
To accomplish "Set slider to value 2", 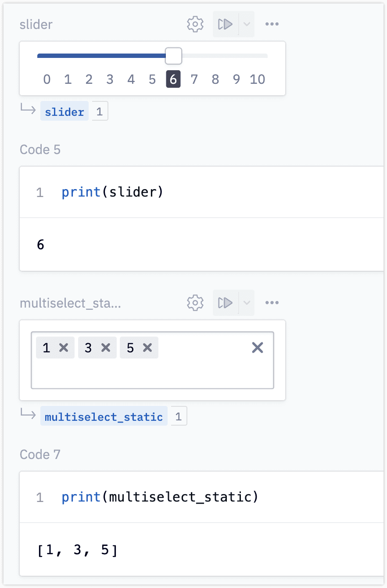I will pos(89,79).
